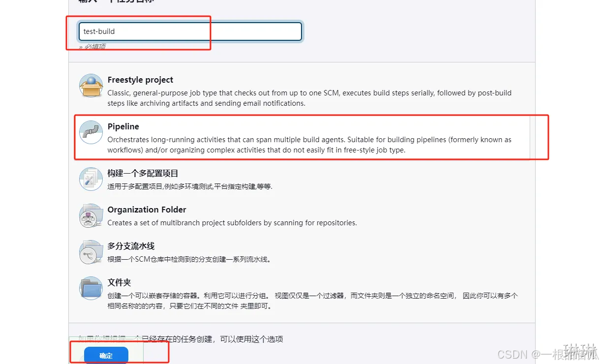This screenshot has height=364, width=601.
Task: Click the Freestyle project description text
Action: pyautogui.click(x=309, y=98)
